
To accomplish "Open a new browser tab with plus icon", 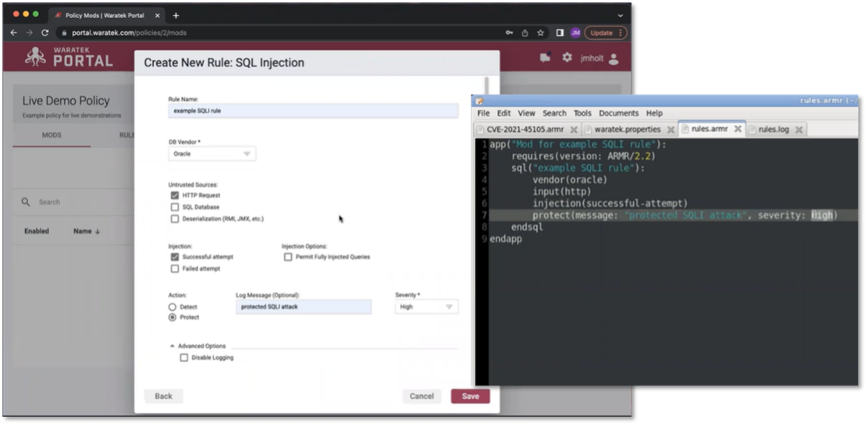I will point(176,16).
